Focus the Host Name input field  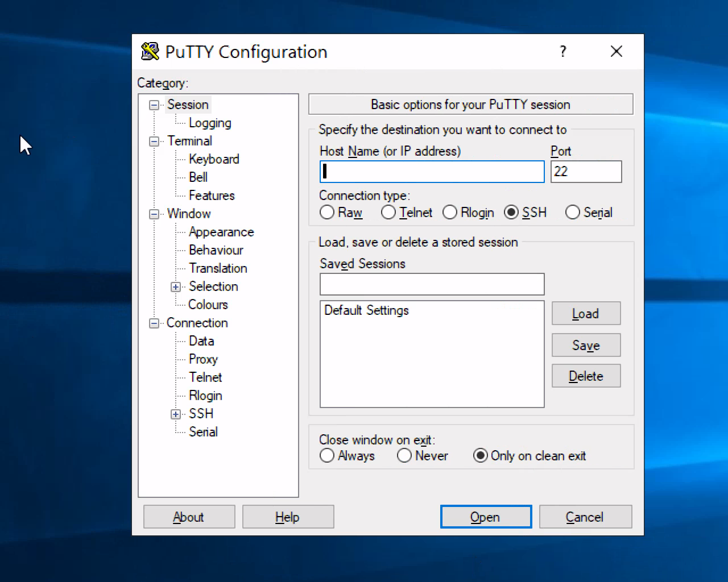[432, 172]
